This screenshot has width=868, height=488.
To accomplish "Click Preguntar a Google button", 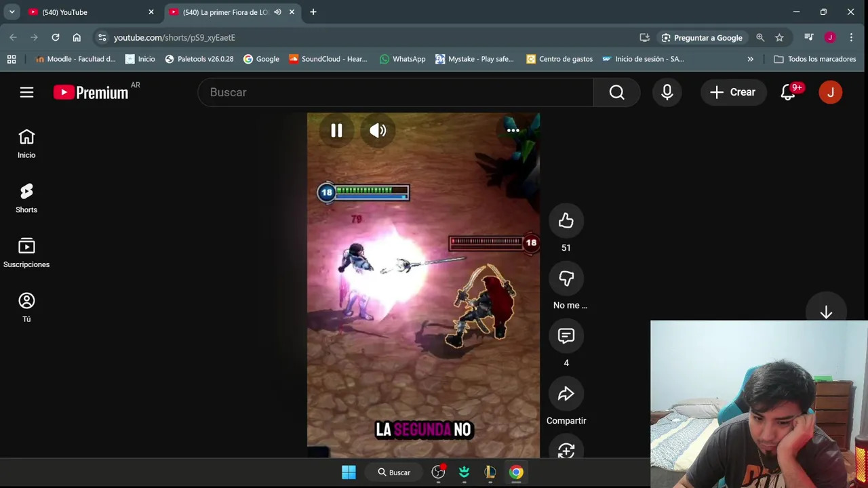I will tap(702, 38).
